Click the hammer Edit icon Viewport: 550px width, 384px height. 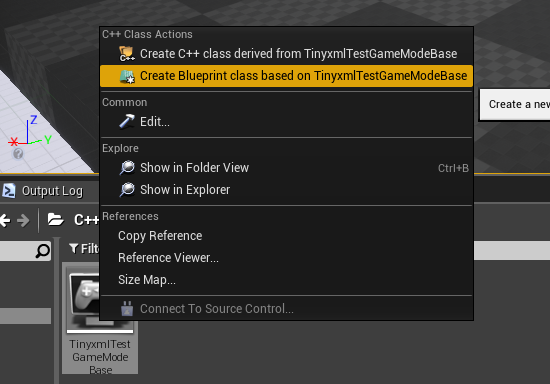point(127,122)
